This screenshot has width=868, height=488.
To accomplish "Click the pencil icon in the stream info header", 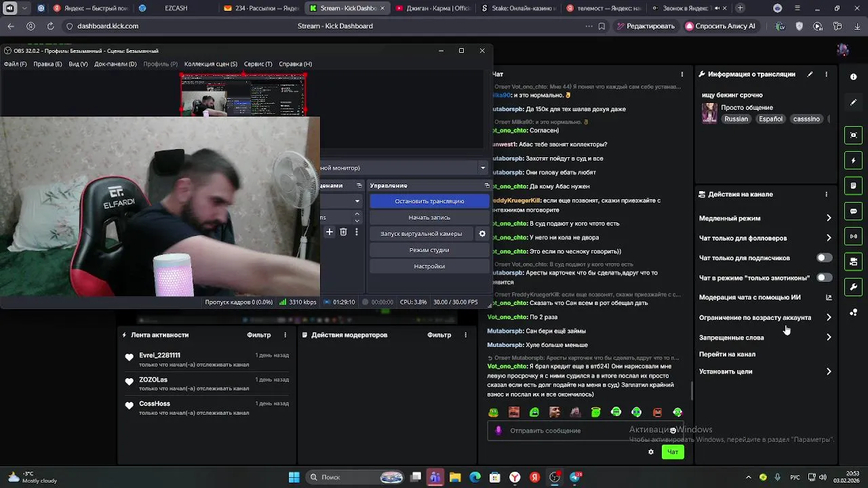I will pos(810,74).
